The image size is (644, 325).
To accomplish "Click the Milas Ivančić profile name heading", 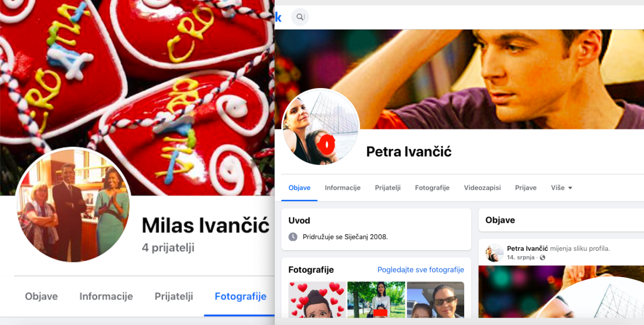I will pyautogui.click(x=206, y=226).
